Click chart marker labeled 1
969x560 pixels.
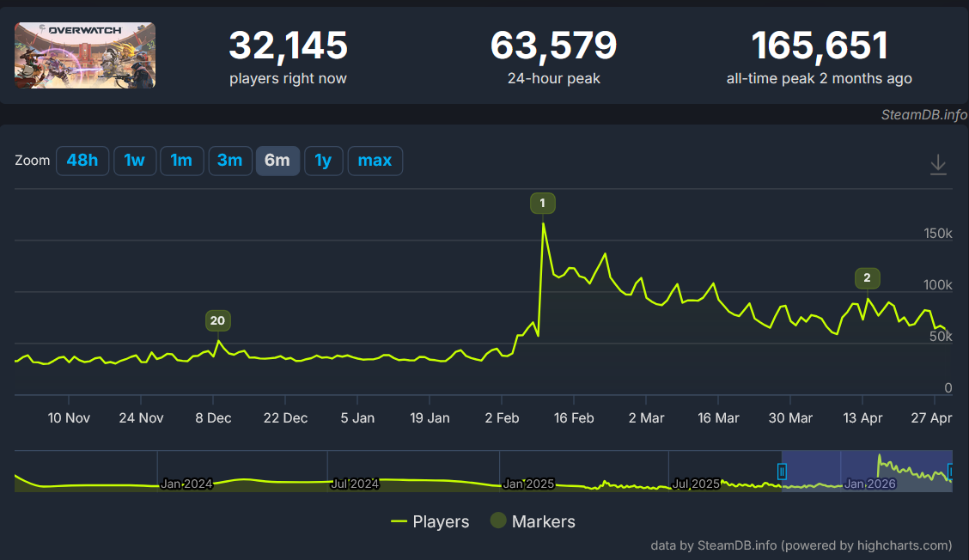pyautogui.click(x=543, y=203)
